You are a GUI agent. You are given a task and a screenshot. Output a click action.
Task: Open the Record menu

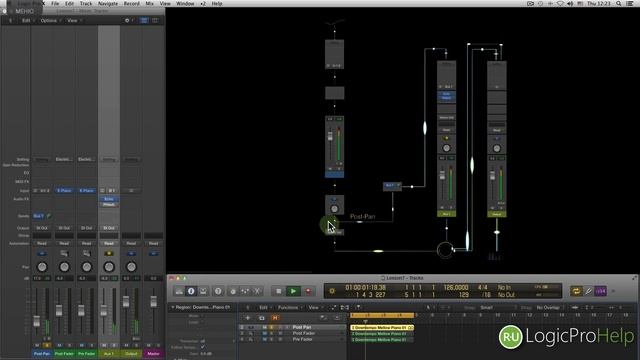(131, 3)
